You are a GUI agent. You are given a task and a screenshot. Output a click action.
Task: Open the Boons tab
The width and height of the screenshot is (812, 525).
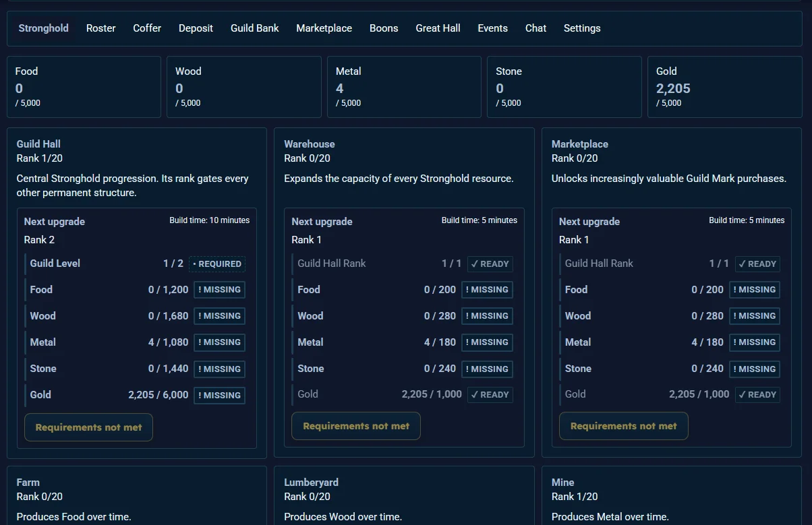[x=384, y=28]
